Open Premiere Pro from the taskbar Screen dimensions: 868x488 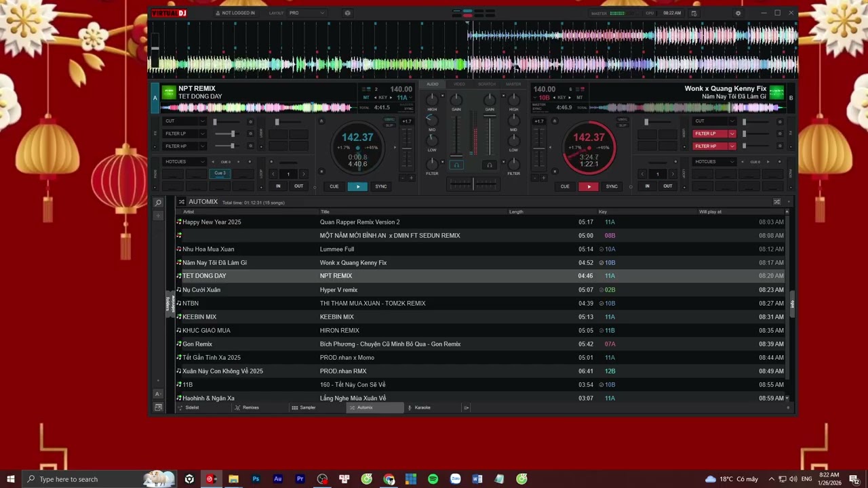click(x=300, y=479)
